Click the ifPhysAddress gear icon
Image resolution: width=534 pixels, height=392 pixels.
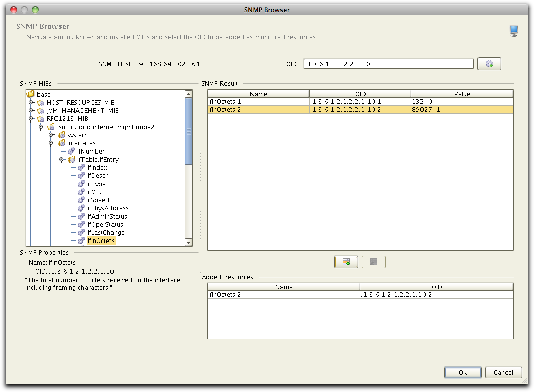coord(81,208)
